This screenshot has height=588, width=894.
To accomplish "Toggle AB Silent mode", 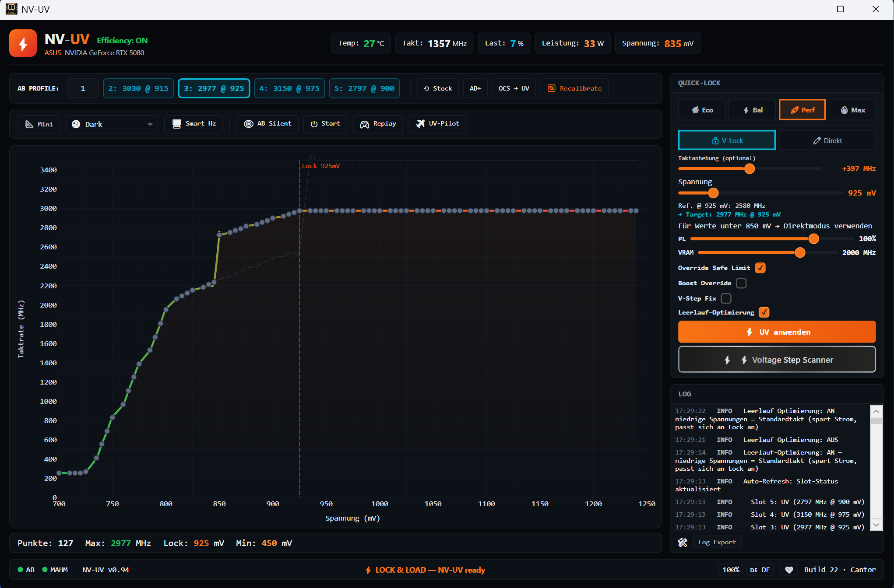I will pos(267,124).
